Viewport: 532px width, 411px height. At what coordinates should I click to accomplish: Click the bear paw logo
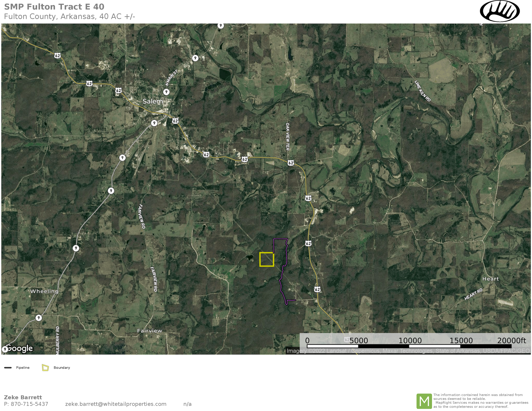(x=500, y=11)
